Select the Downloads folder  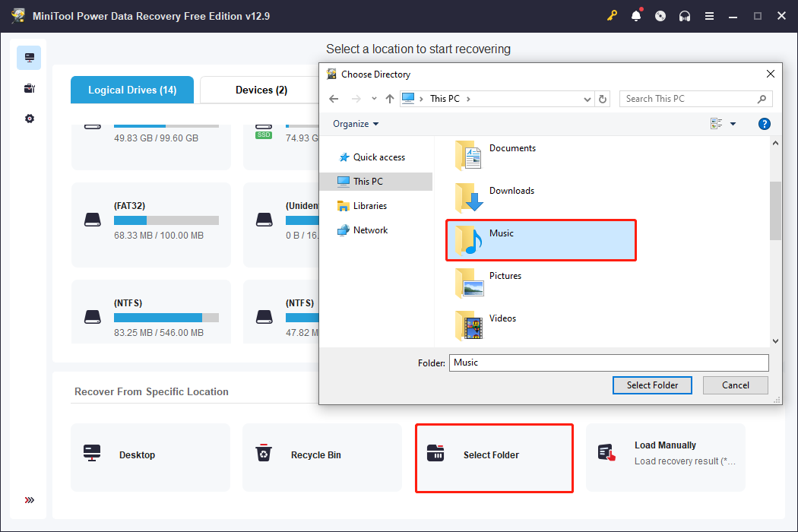point(541,198)
